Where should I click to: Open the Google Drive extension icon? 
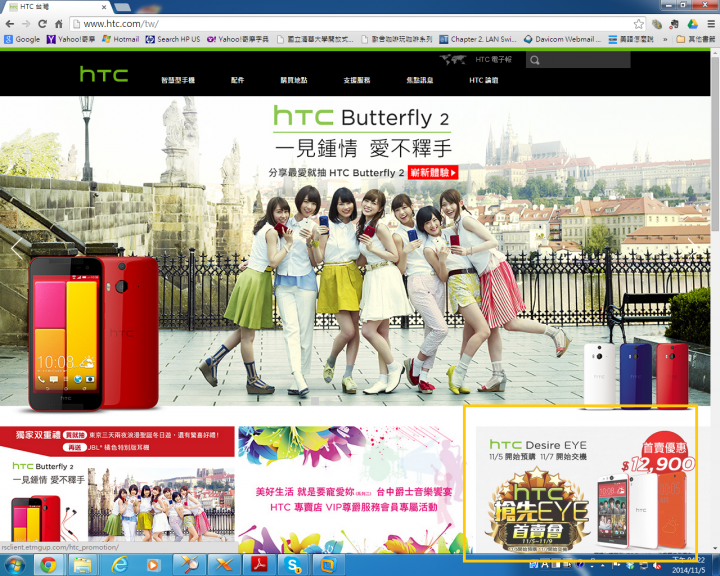pyautogui.click(x=692, y=24)
